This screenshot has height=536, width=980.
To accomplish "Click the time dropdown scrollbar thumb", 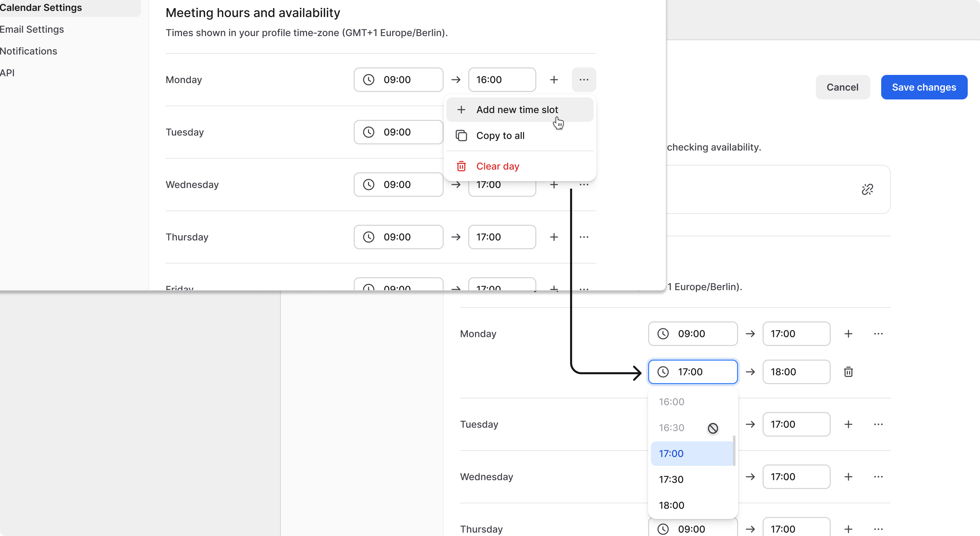I will pos(734,451).
